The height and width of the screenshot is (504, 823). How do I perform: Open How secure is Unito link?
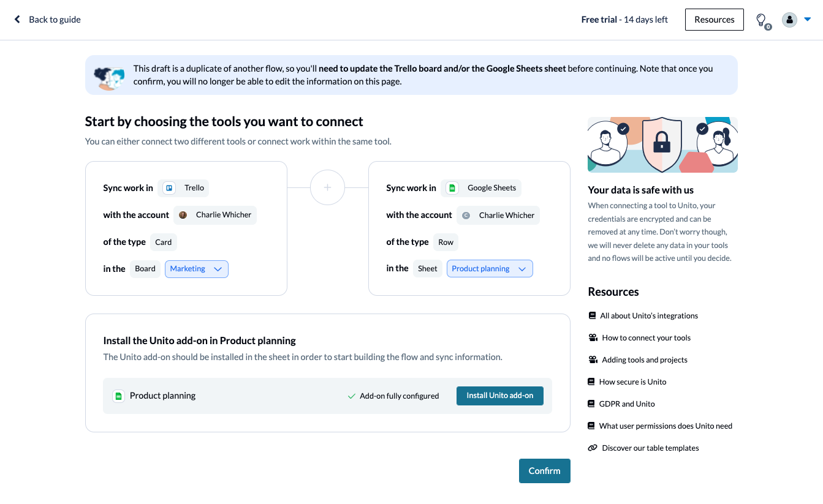pyautogui.click(x=633, y=382)
